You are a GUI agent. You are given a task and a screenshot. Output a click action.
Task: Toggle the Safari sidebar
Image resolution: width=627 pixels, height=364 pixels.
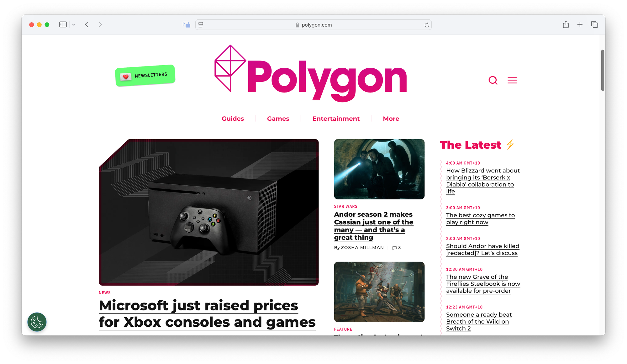(63, 24)
